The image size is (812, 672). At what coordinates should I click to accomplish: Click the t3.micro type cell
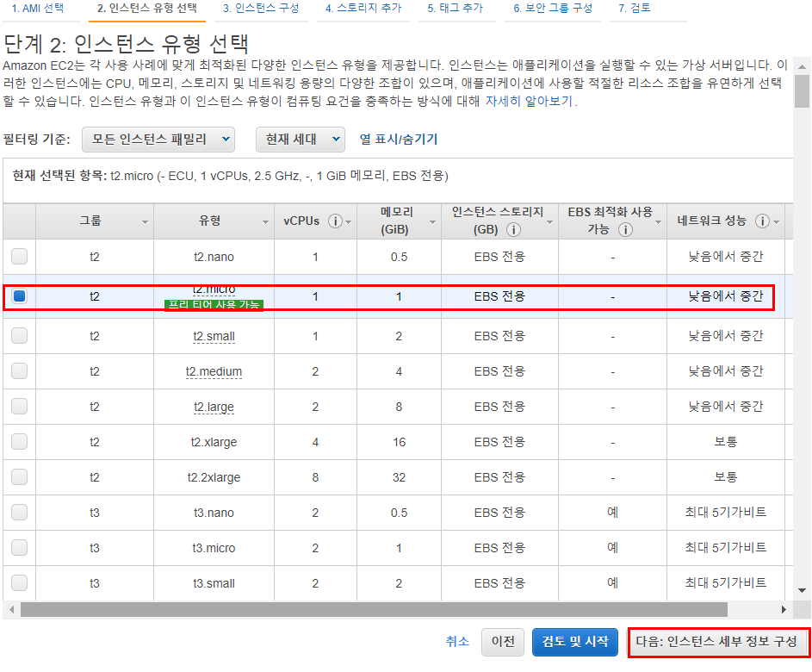(x=214, y=548)
